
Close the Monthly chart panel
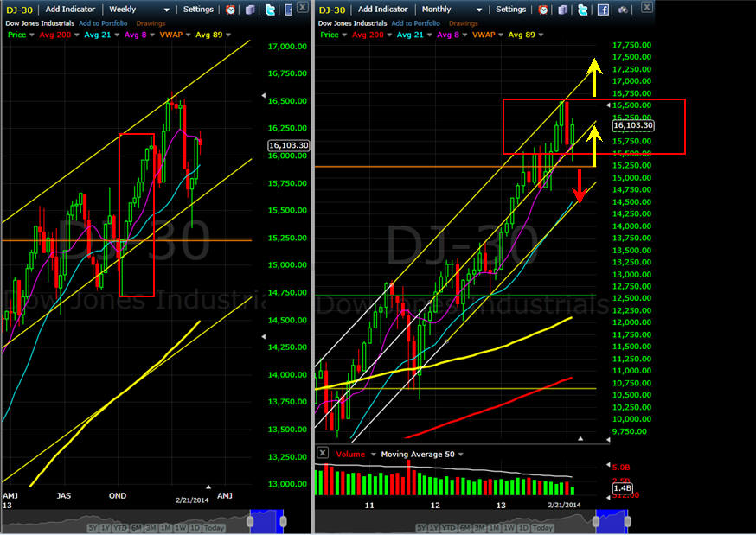[x=647, y=7]
